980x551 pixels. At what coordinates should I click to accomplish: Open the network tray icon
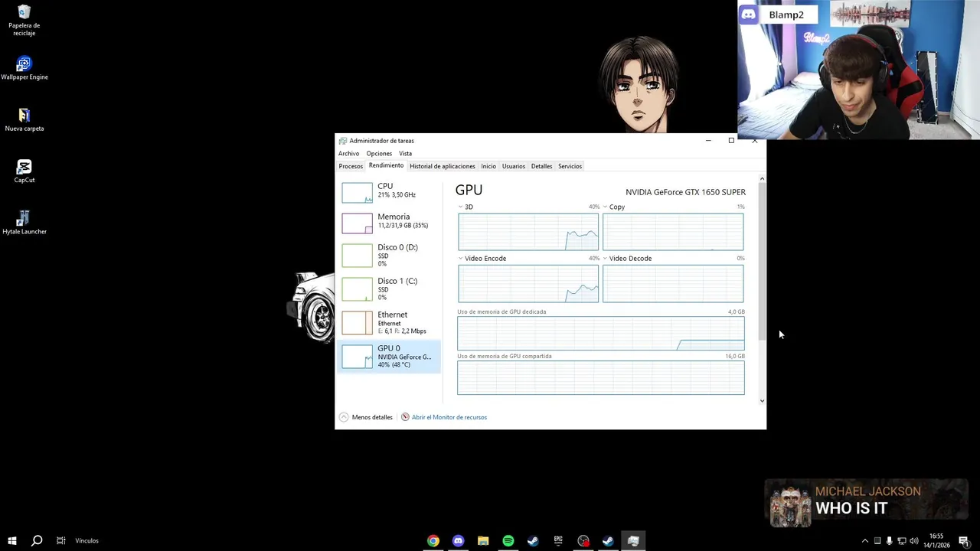tap(901, 541)
